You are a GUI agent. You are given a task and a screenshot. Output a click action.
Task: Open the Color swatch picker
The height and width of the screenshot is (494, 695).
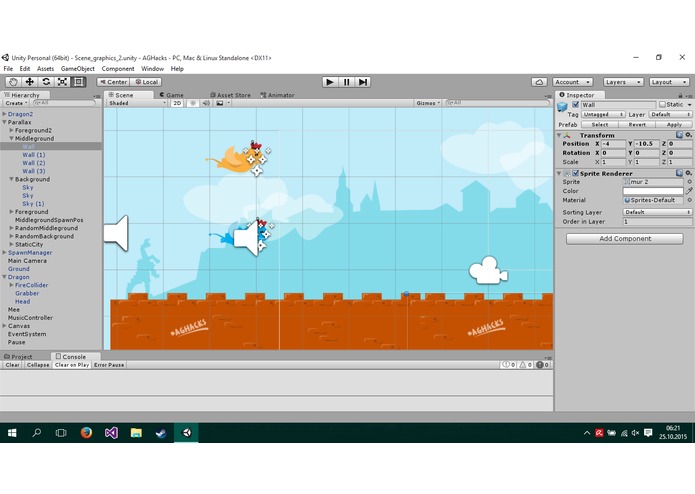pos(653,191)
